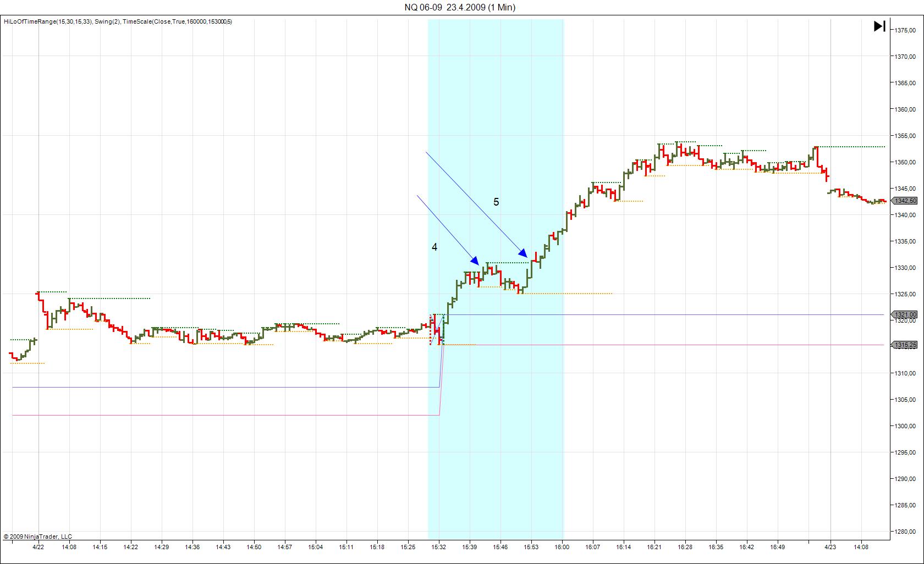
Task: Click the 4/23 date axis label
Action: [830, 547]
